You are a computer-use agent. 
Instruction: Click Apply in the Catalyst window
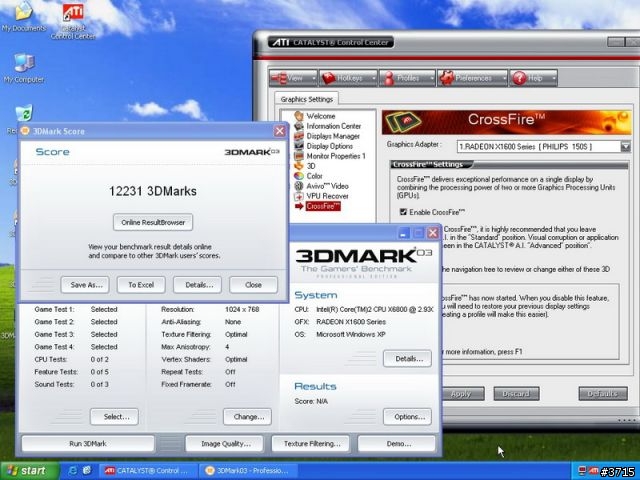pyautogui.click(x=461, y=394)
